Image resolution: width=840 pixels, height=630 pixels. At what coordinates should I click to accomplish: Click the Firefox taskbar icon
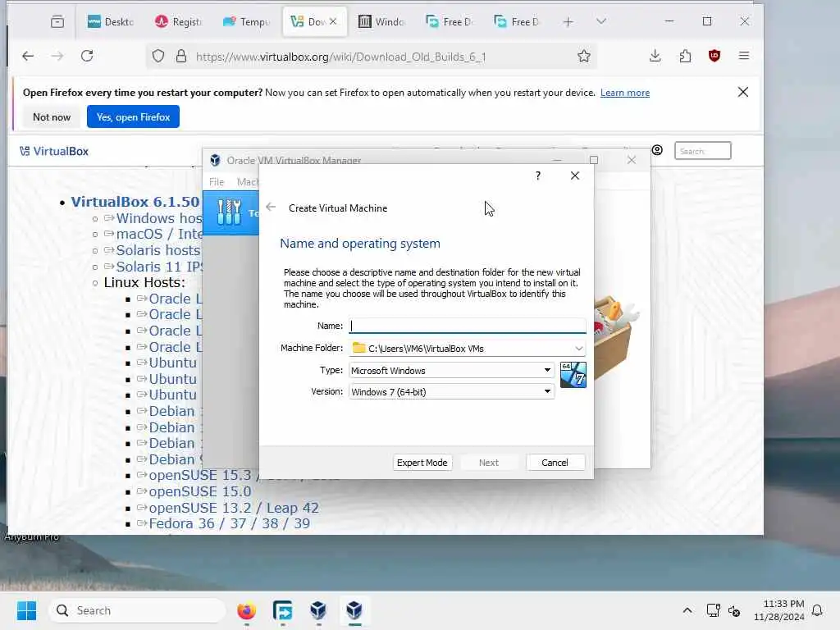pyautogui.click(x=246, y=610)
